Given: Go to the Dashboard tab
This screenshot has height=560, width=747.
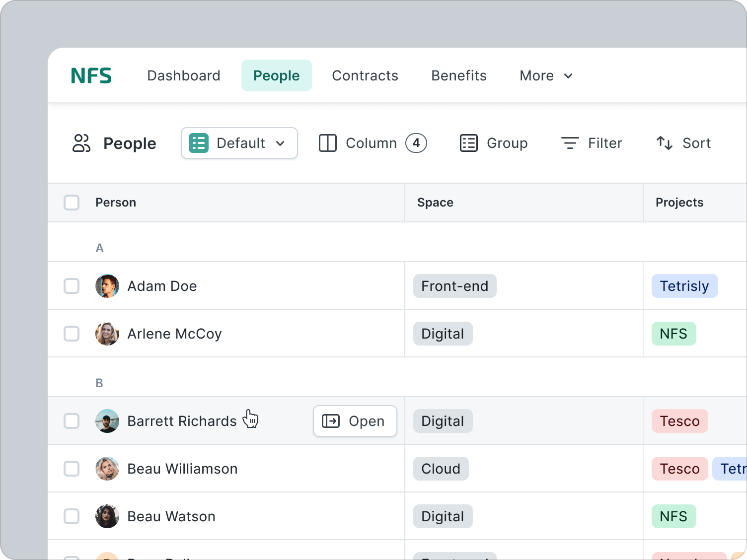Looking at the screenshot, I should pos(184,75).
